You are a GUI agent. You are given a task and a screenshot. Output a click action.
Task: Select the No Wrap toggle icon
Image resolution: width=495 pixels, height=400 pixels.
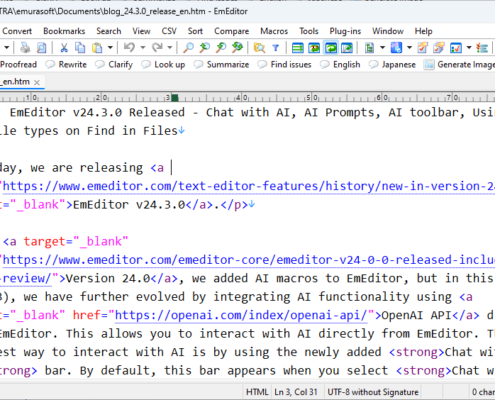click(x=298, y=48)
